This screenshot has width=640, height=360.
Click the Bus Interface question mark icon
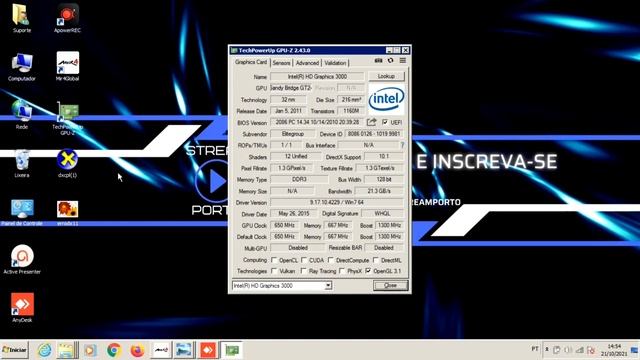coord(402,145)
